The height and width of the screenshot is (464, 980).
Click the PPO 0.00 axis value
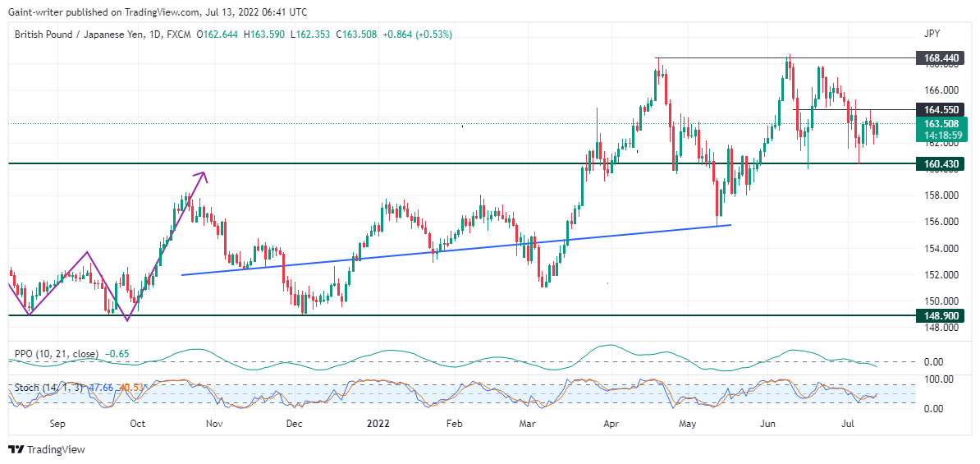(x=933, y=361)
